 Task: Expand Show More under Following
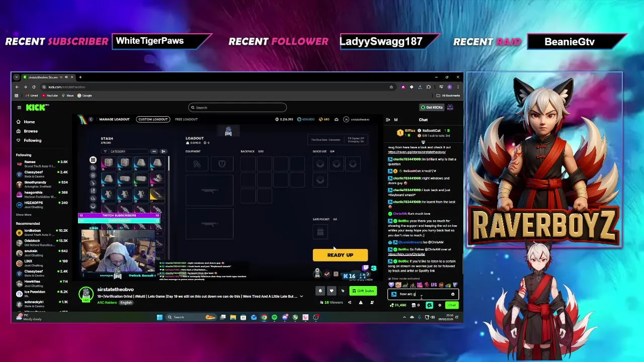pos(24,215)
